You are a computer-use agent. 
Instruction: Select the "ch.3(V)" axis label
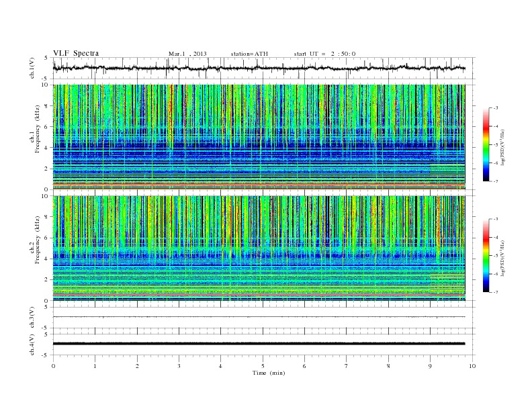pos(32,318)
